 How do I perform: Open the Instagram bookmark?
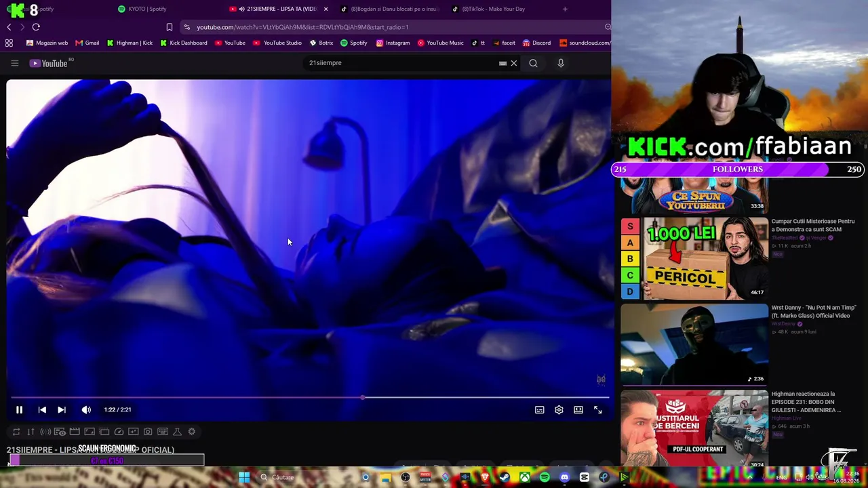393,43
